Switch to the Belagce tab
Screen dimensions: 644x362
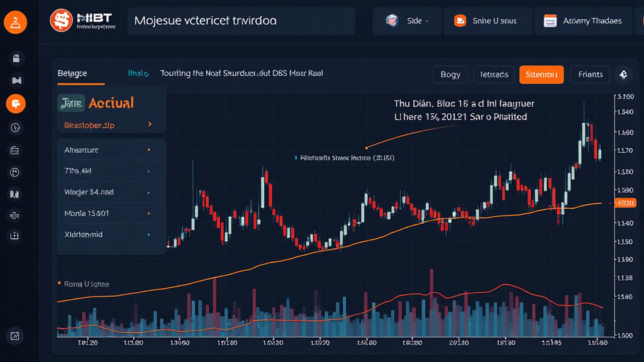click(73, 74)
